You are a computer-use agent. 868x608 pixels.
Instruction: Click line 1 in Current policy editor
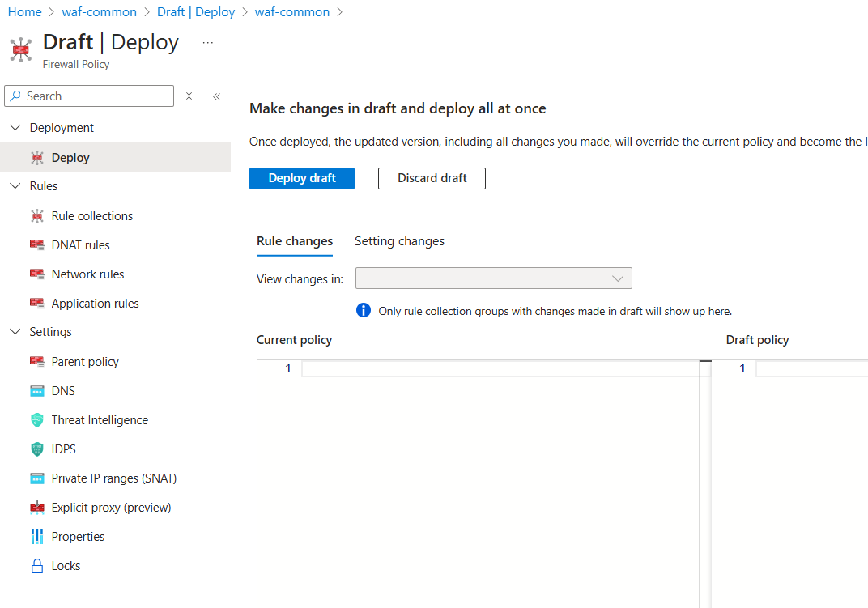click(x=500, y=369)
